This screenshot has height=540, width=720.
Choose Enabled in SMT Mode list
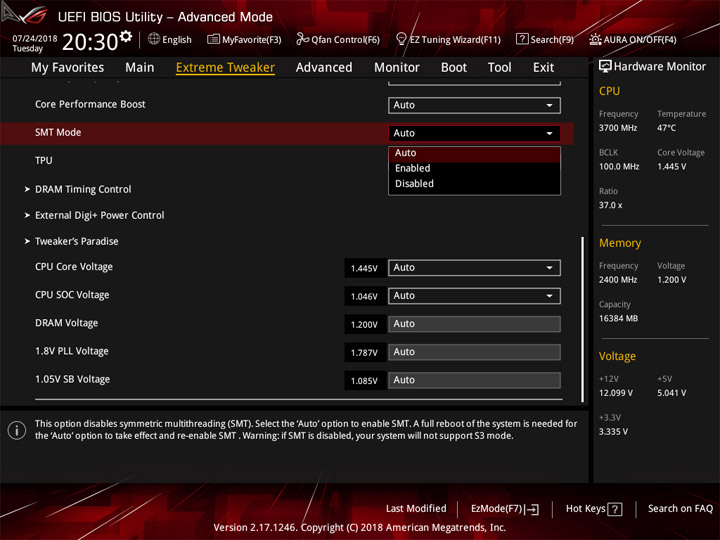474,168
